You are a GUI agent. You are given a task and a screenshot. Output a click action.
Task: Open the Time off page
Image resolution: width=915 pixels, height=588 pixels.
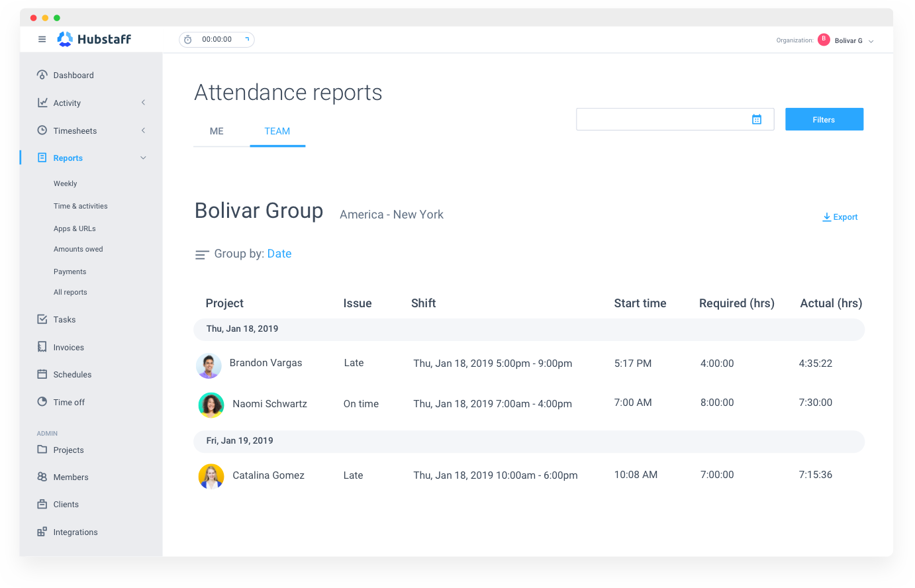[x=68, y=402]
